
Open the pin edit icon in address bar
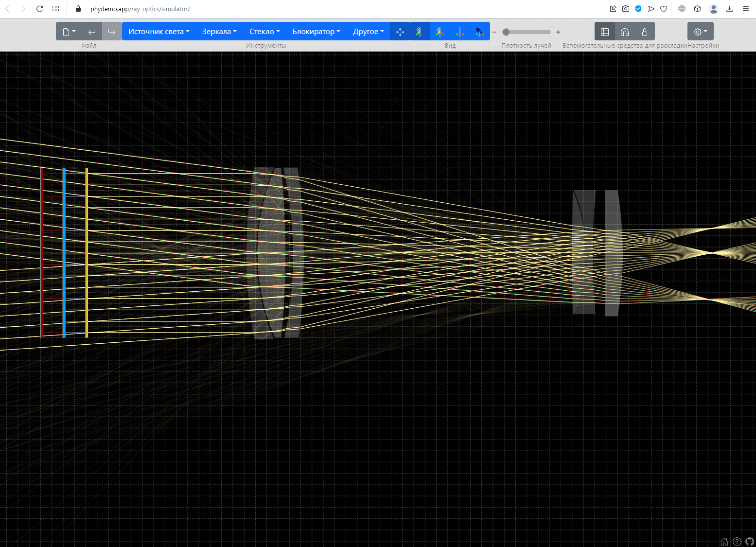[613, 9]
